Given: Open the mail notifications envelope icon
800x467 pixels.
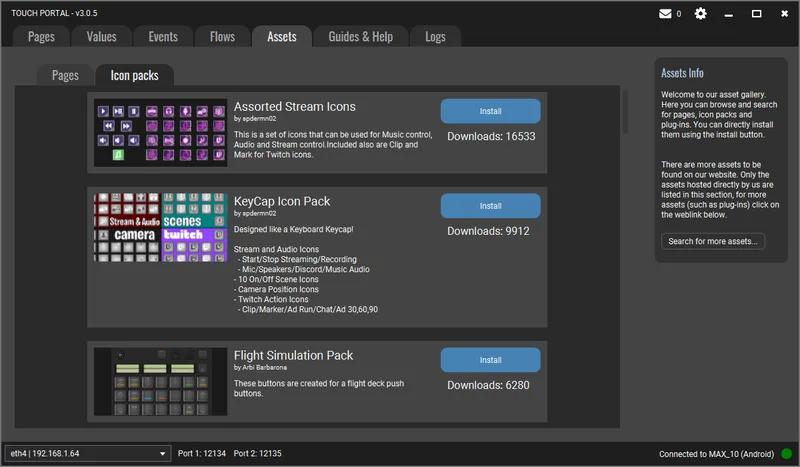Looking at the screenshot, I should (666, 14).
